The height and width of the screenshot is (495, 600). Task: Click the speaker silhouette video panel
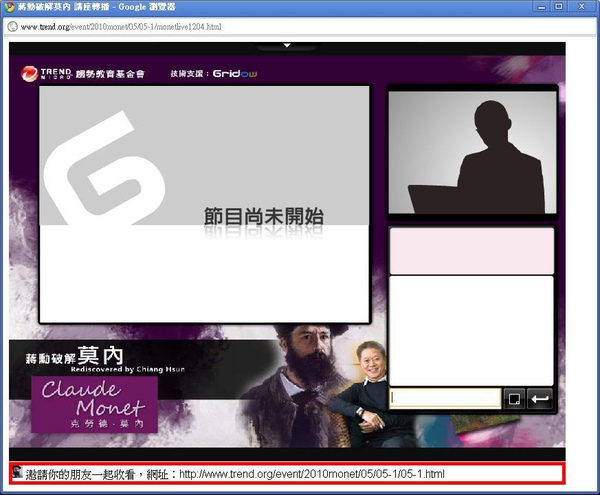point(473,152)
